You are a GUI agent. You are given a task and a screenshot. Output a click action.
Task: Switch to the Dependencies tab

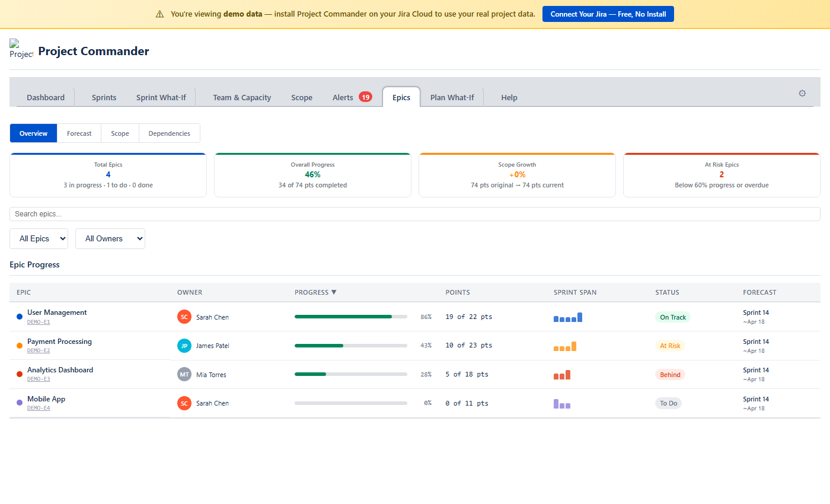click(x=169, y=133)
